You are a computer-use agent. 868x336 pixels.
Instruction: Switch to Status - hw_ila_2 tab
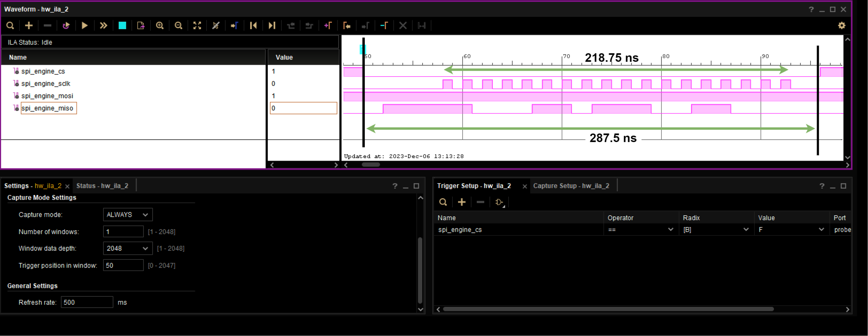pos(102,186)
